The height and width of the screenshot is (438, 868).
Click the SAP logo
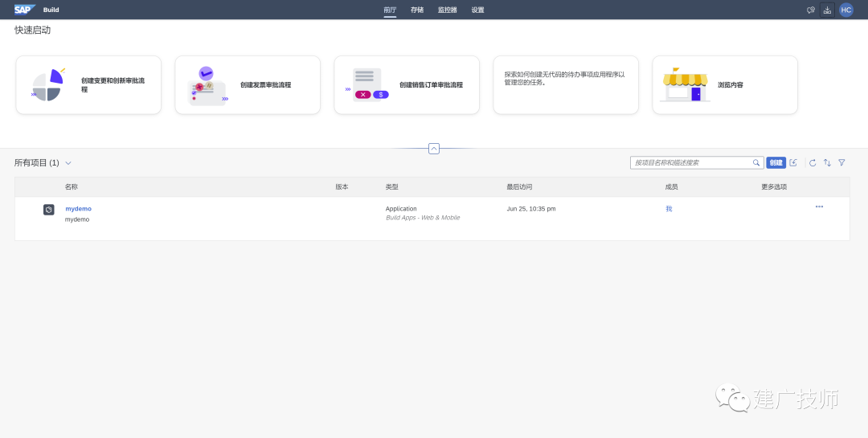25,10
